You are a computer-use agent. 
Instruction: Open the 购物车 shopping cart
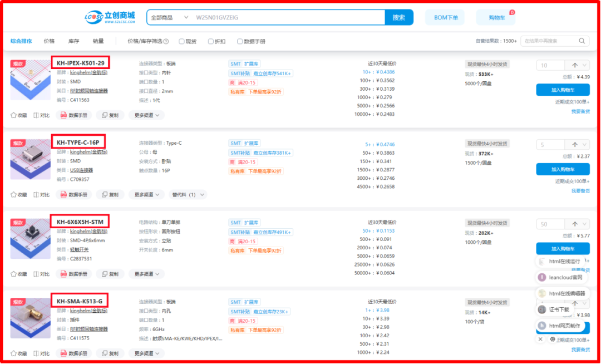click(x=496, y=18)
